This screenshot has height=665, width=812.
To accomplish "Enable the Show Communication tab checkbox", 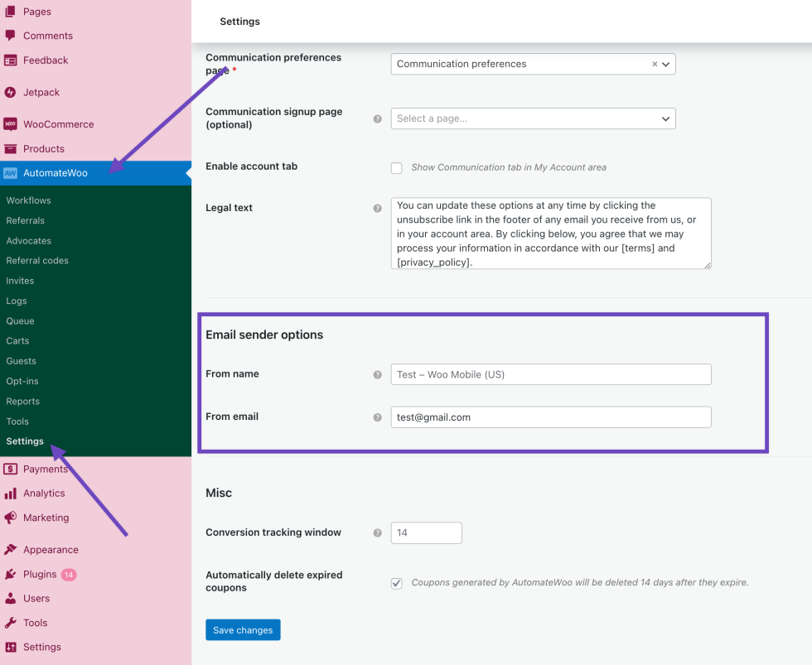I will (x=397, y=168).
